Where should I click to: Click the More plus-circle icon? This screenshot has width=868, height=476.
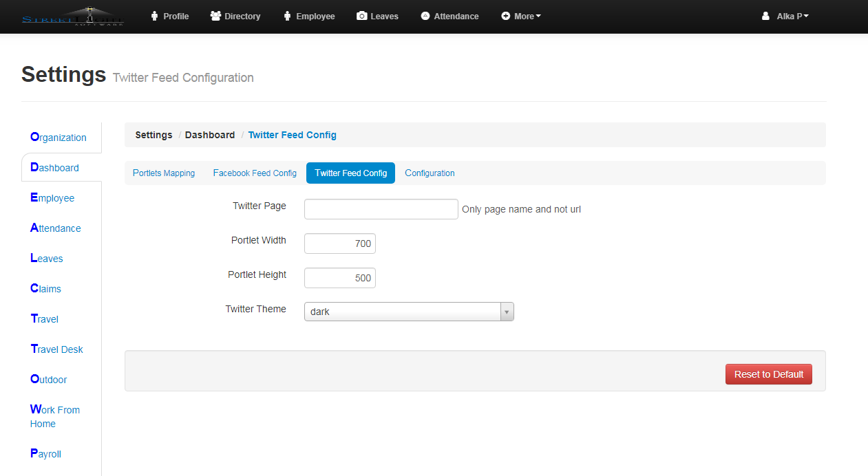(x=506, y=16)
